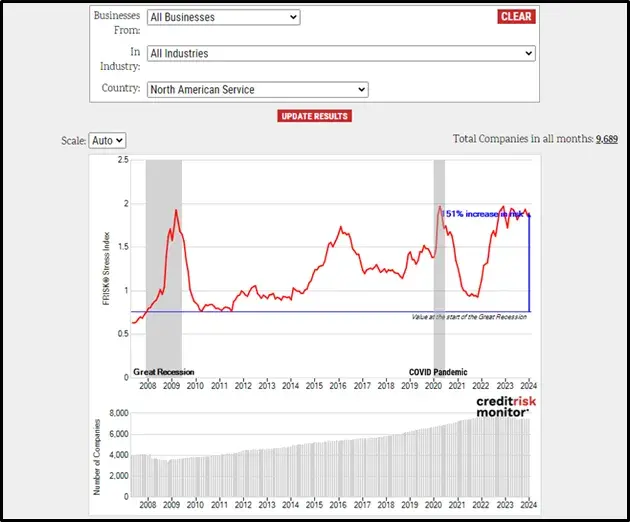Expand the In Industry dropdown
630x522 pixels.
click(x=341, y=53)
